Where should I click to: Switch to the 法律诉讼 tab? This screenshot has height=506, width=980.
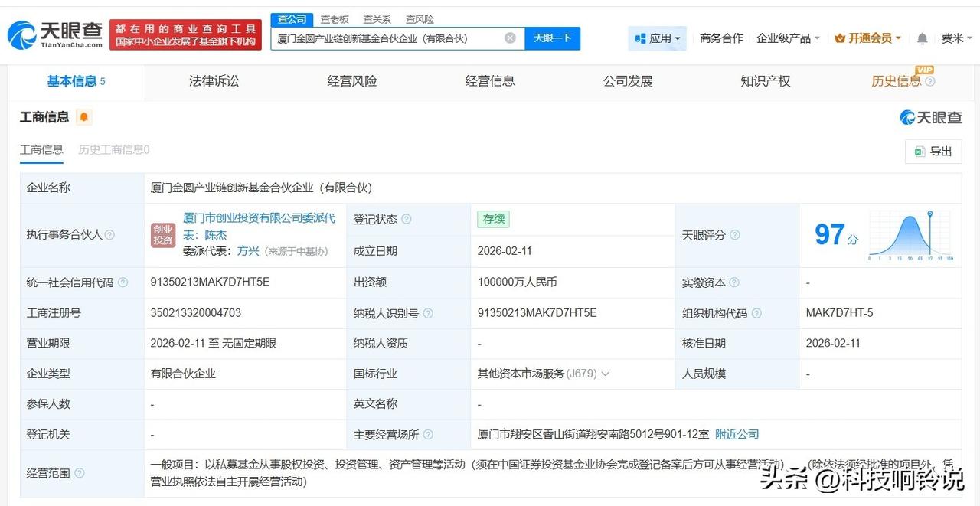click(214, 80)
